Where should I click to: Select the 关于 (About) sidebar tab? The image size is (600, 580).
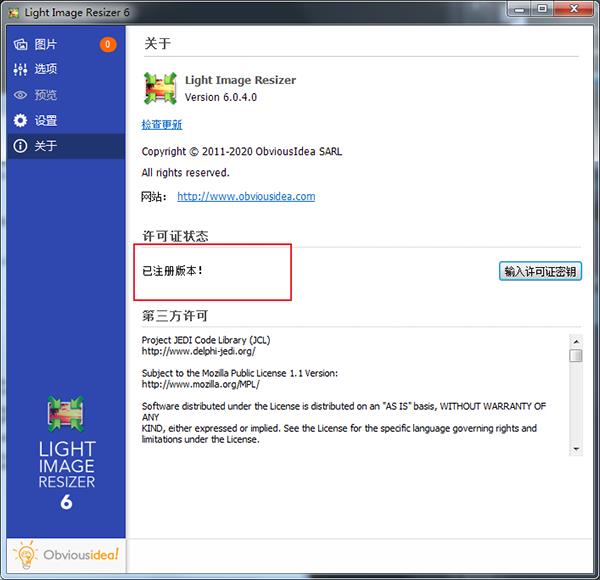pyautogui.click(x=66, y=146)
